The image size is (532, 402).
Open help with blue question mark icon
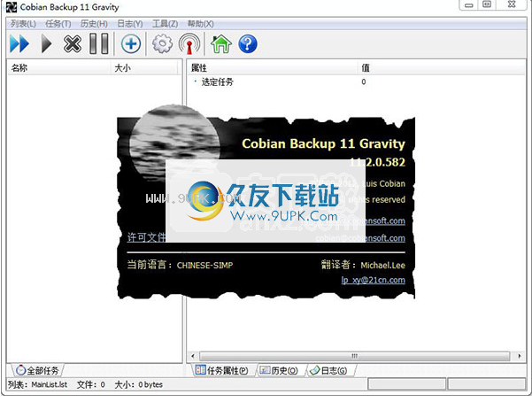248,43
